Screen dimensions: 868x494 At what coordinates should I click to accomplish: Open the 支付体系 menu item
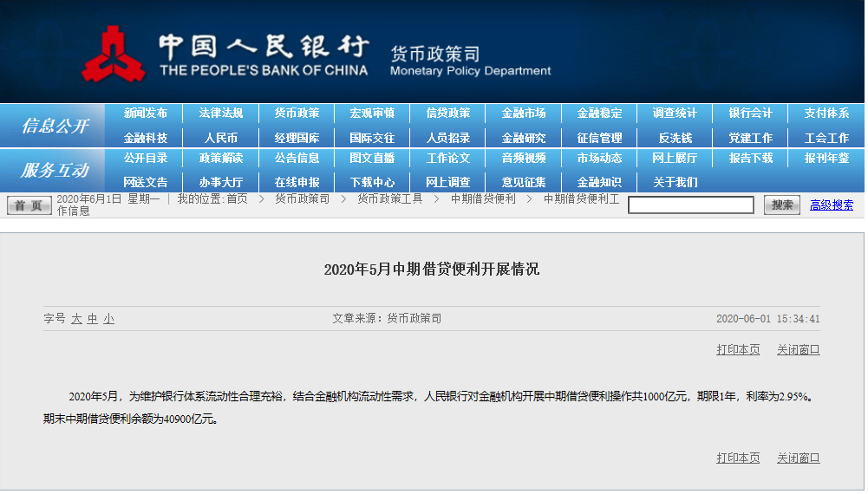click(x=826, y=114)
